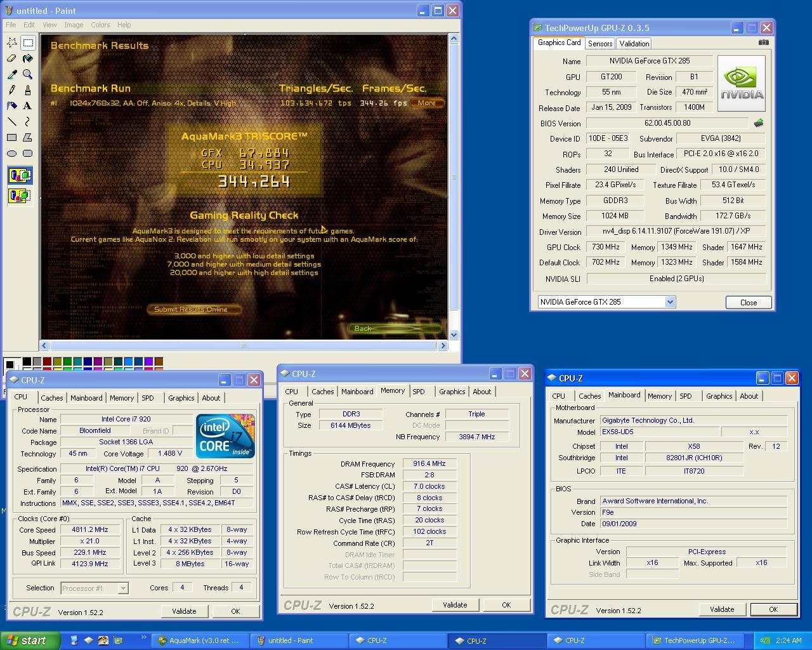Click Paint's horizontal scrollbar right arrow
Image resolution: width=812 pixels, height=650 pixels.
coord(443,345)
